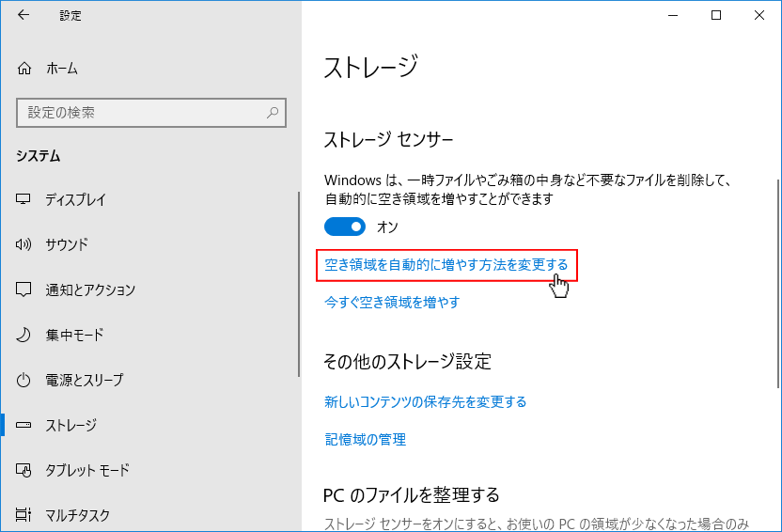Open 記憶域の管理 link
782x532 pixels.
[365, 439]
